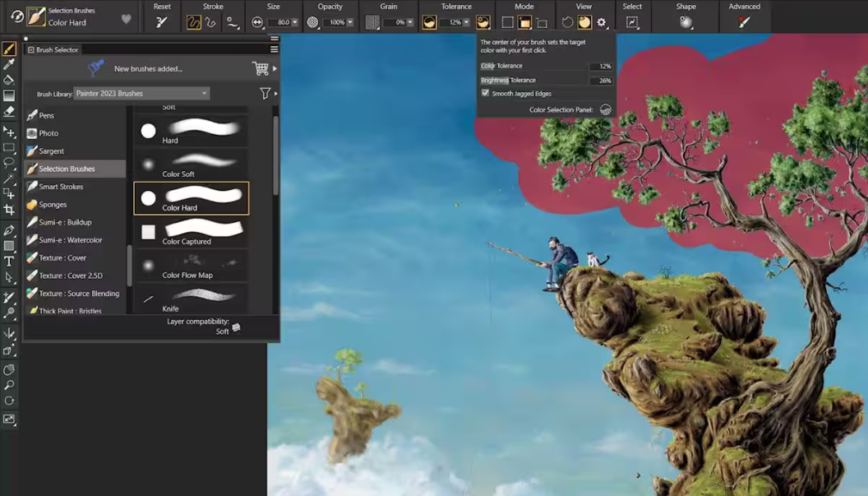Open the Color Selection Panel icon
Viewport: 868px width, 496px height.
click(606, 109)
